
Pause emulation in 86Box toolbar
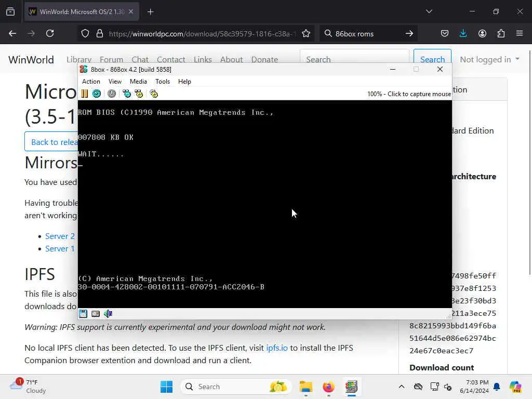pos(85,94)
